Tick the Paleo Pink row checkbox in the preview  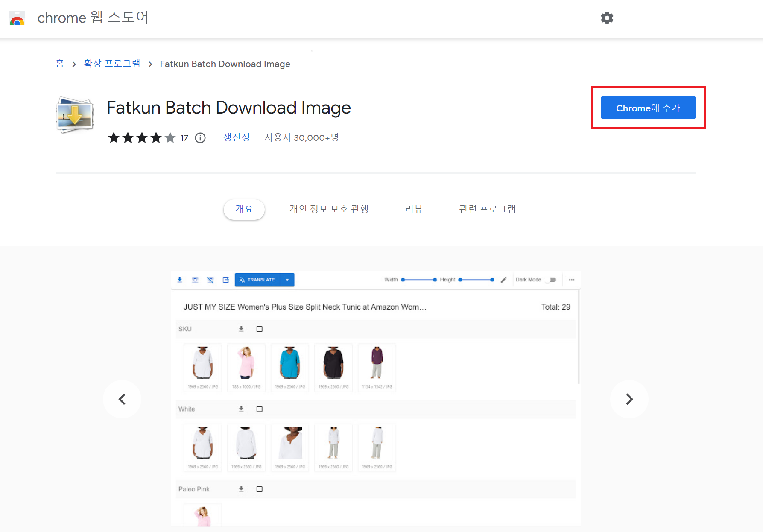[259, 489]
